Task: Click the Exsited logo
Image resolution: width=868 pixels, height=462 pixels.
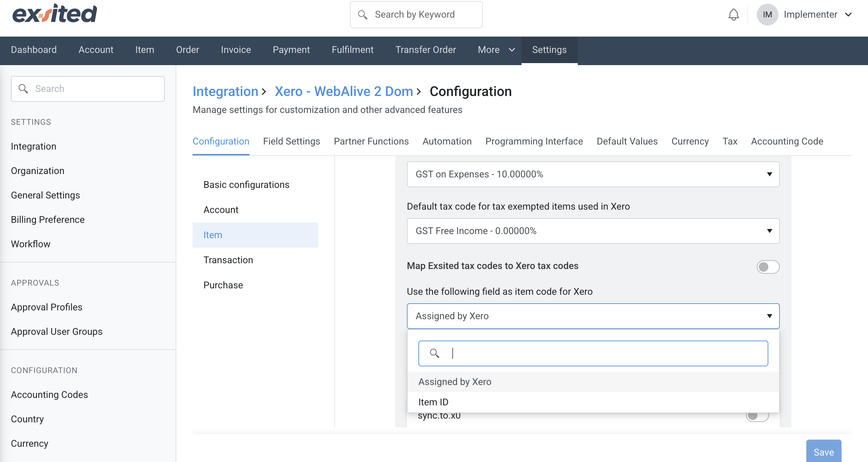Action: click(55, 14)
